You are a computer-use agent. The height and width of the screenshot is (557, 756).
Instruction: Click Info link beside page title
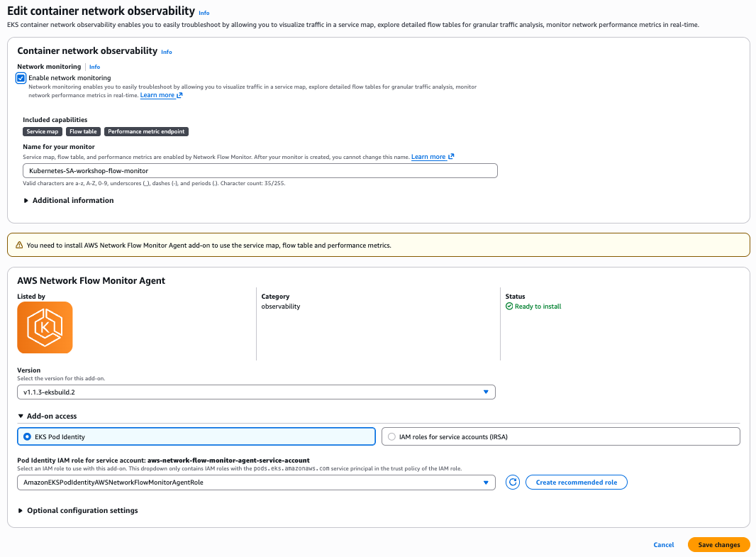click(204, 13)
